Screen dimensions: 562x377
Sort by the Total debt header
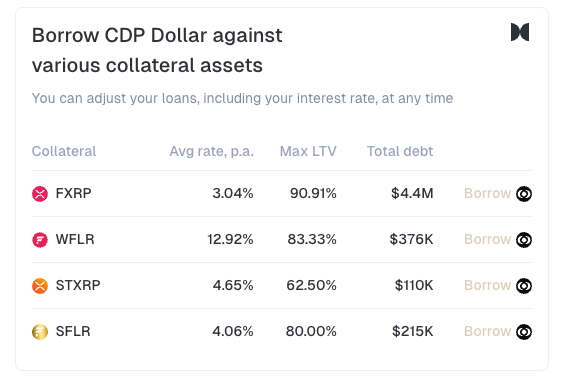point(400,151)
